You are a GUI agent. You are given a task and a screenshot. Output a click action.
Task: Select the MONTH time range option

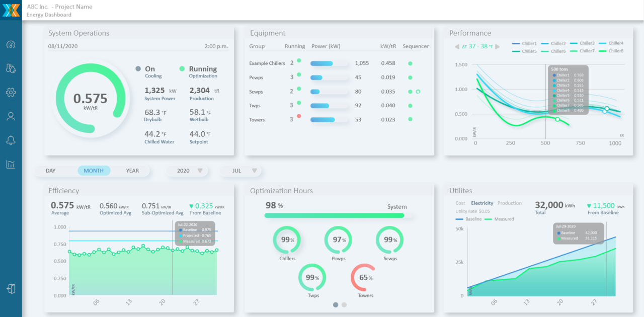pyautogui.click(x=94, y=171)
